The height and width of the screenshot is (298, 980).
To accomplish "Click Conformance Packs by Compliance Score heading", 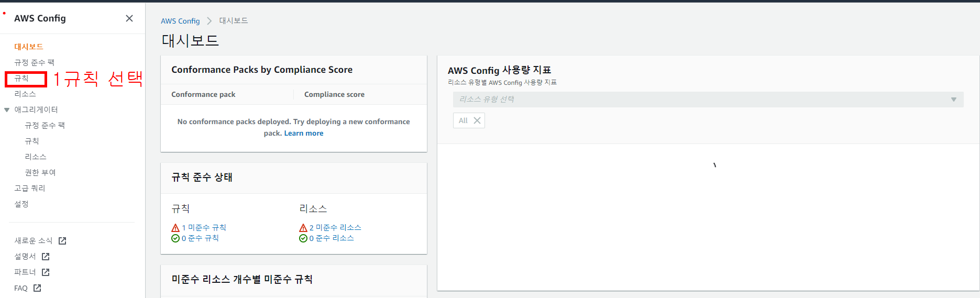I will (262, 70).
